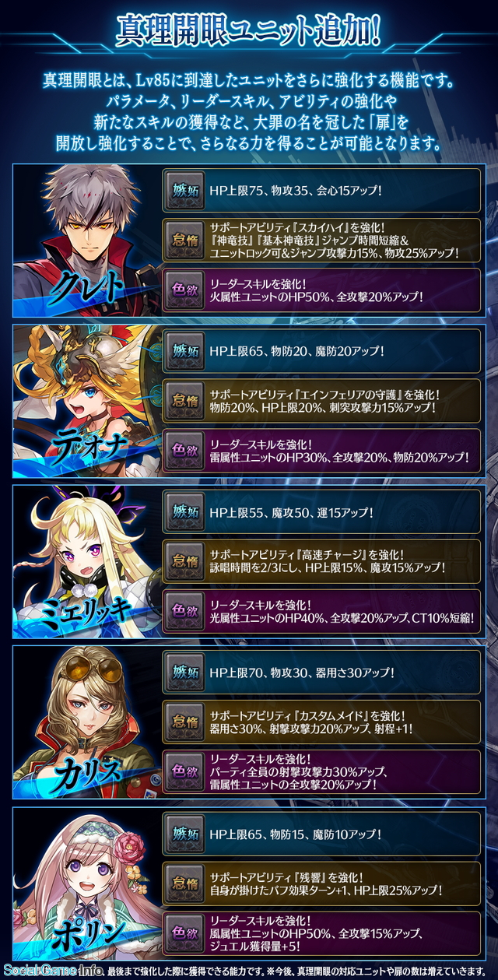Select Kureto's 怠惰 sloth gate icon
This screenshot has height=980, width=498.
186,238
